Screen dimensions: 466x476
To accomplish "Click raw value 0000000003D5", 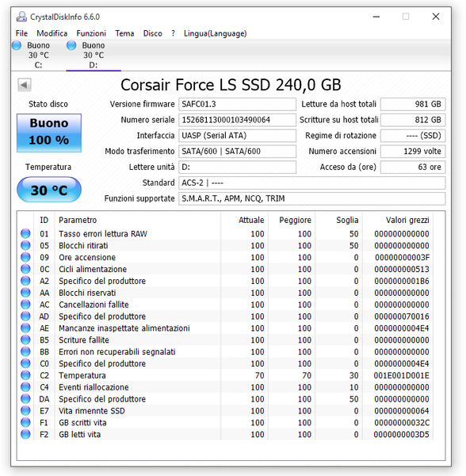I will (x=402, y=435).
